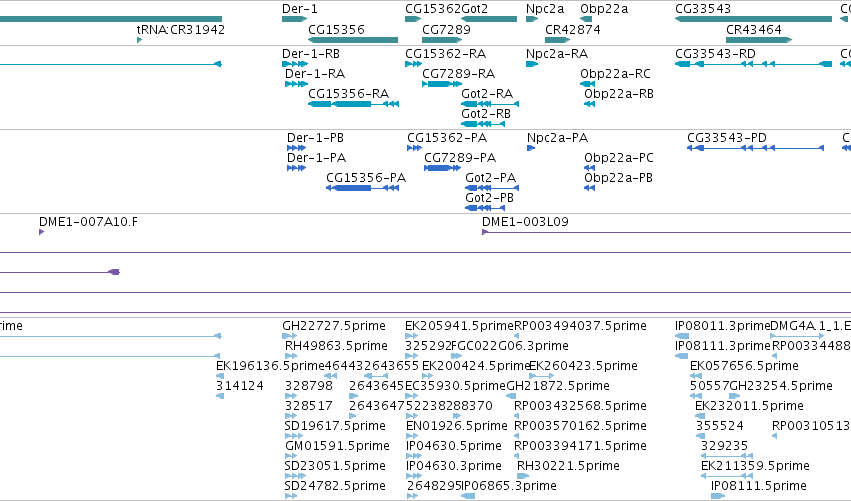Select EST SD24782.5prime
Viewport: 851px width, 501px height.
[x=291, y=496]
